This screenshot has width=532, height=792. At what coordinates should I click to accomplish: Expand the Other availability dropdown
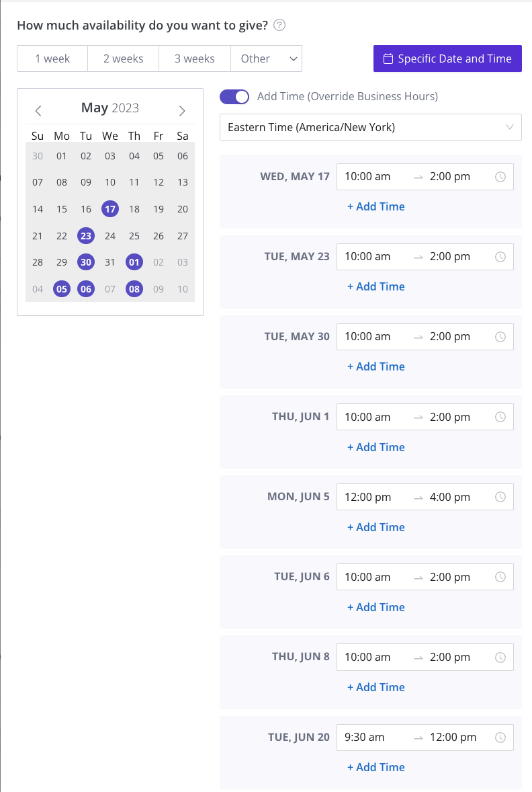point(267,58)
